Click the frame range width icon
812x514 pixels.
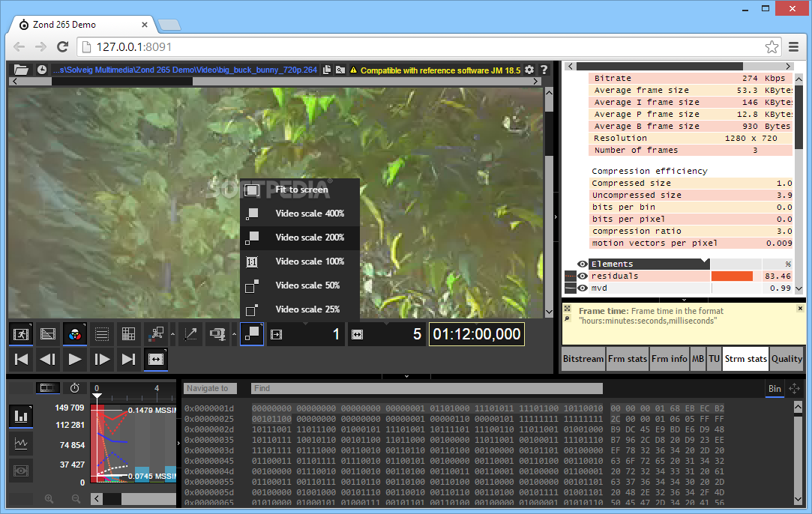pyautogui.click(x=358, y=335)
